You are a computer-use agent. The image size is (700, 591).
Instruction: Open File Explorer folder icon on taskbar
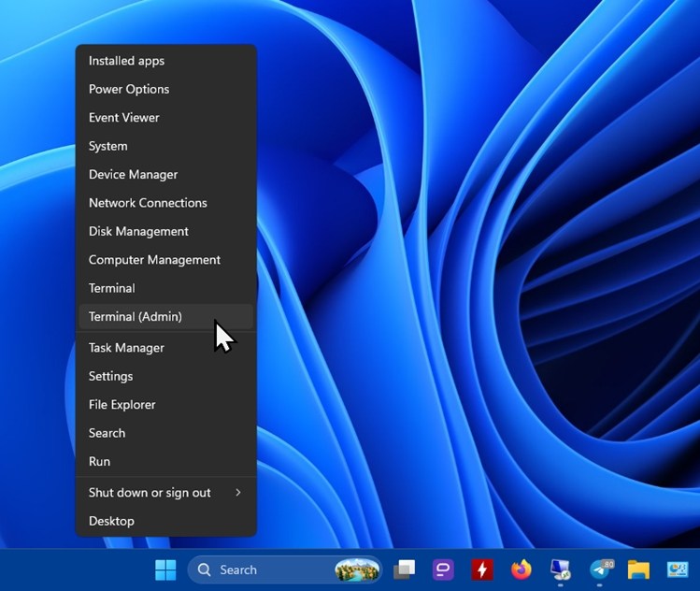click(x=639, y=569)
